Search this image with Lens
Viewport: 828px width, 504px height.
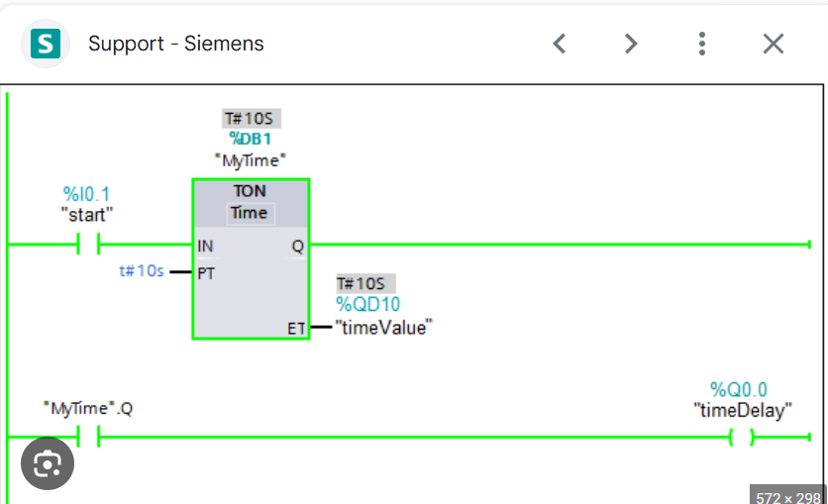tap(48, 463)
